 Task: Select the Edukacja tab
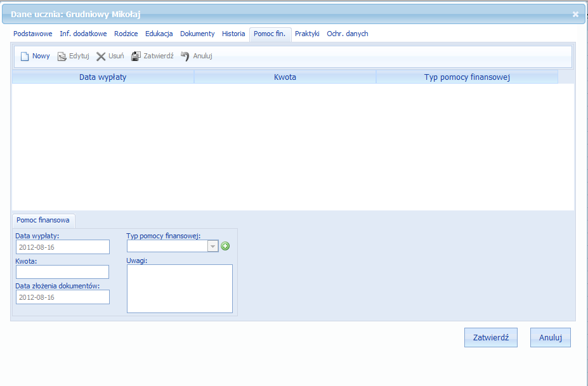[159, 34]
